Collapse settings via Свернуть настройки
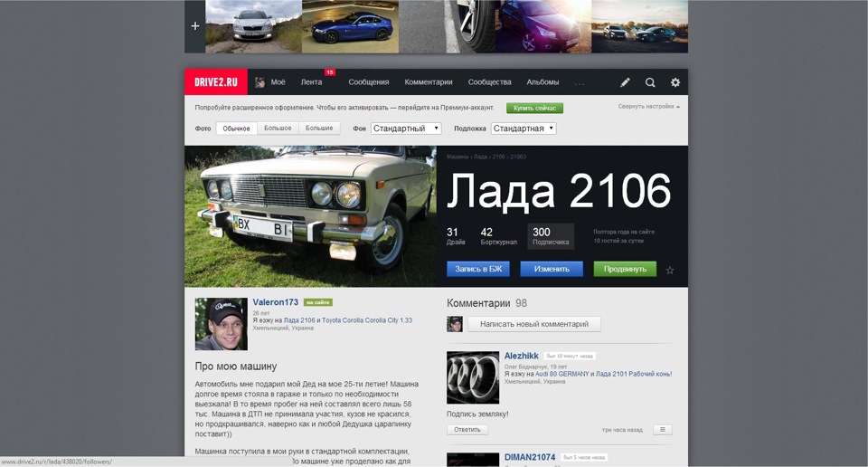This screenshot has width=868, height=467. point(649,107)
